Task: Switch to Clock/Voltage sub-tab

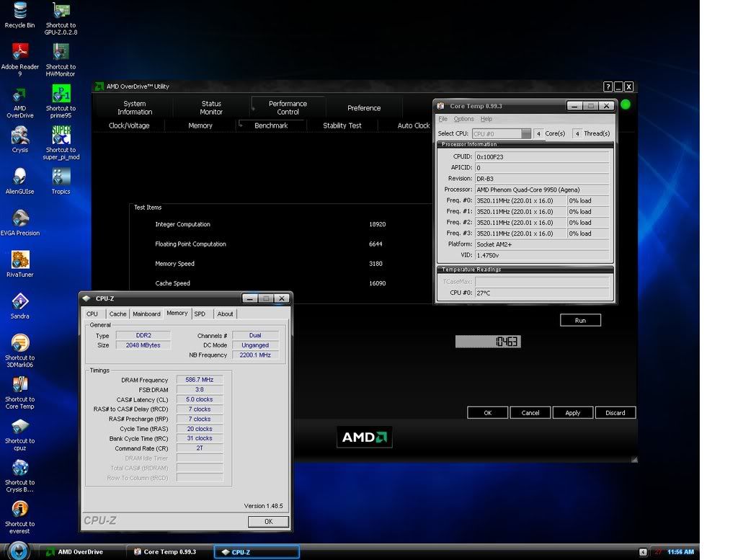Action: 129,125
